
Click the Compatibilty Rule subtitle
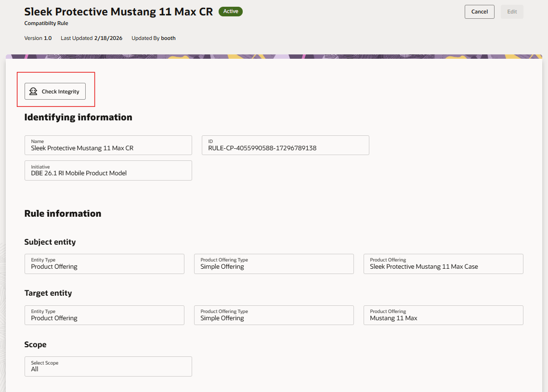pyautogui.click(x=46, y=23)
